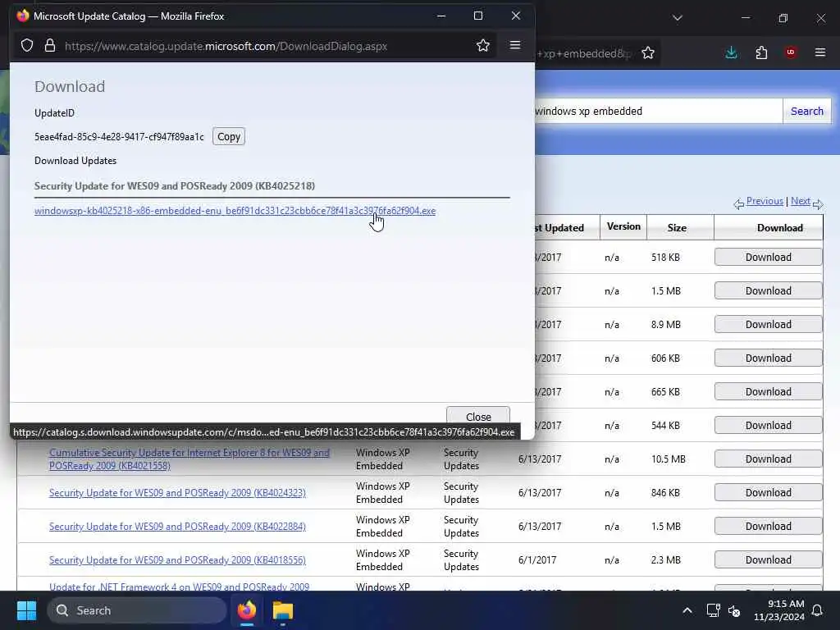Open Update for .NET Framework 4 link

click(179, 587)
